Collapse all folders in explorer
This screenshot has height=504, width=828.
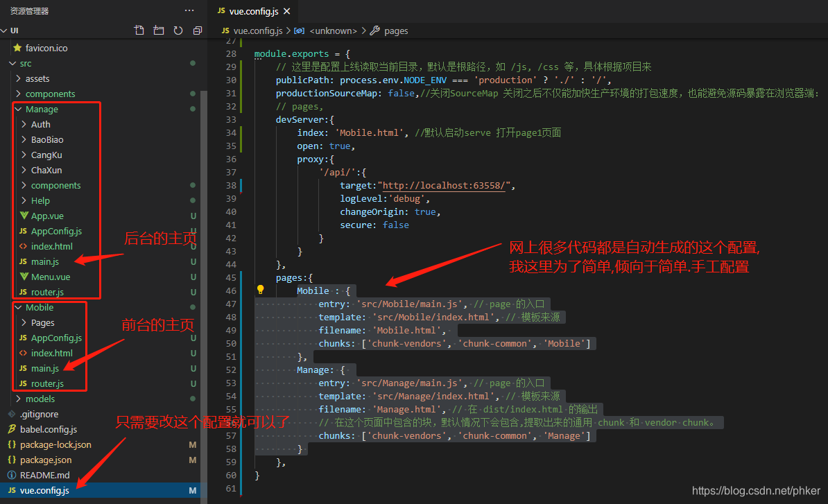pyautogui.click(x=198, y=31)
